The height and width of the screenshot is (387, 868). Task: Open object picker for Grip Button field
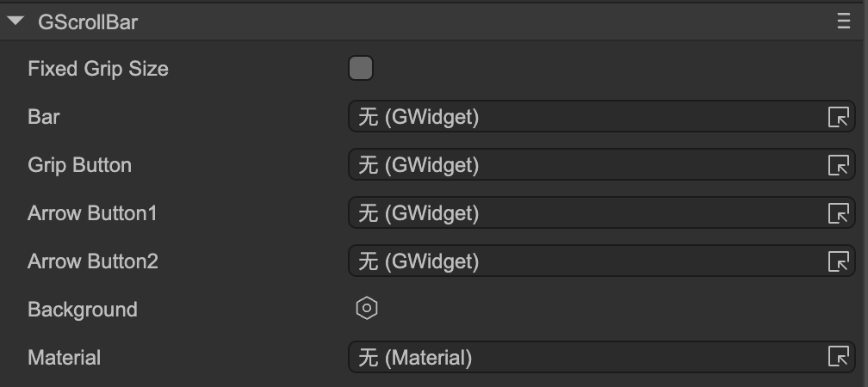(x=838, y=165)
